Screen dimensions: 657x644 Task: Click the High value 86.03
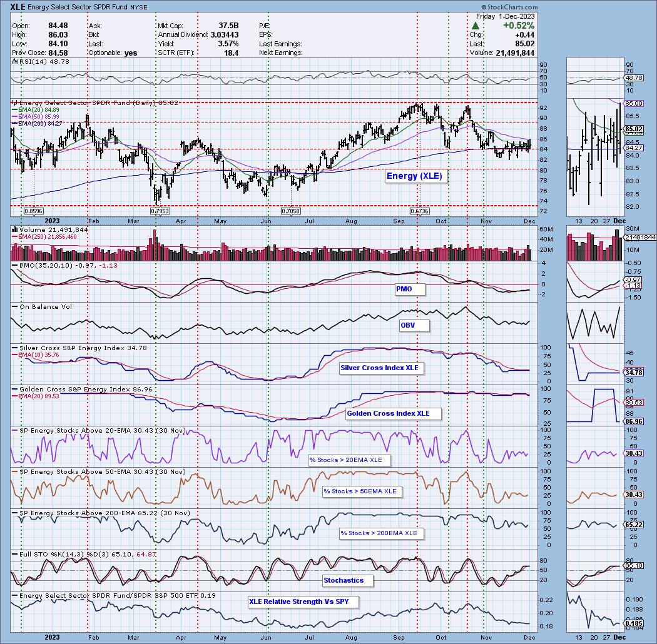[x=58, y=35]
